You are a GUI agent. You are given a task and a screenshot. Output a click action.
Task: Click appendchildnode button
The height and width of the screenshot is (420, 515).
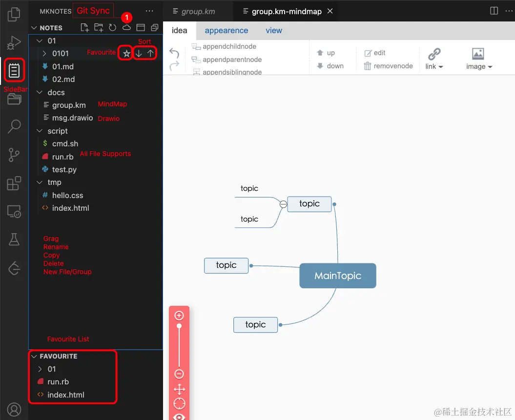[224, 47]
